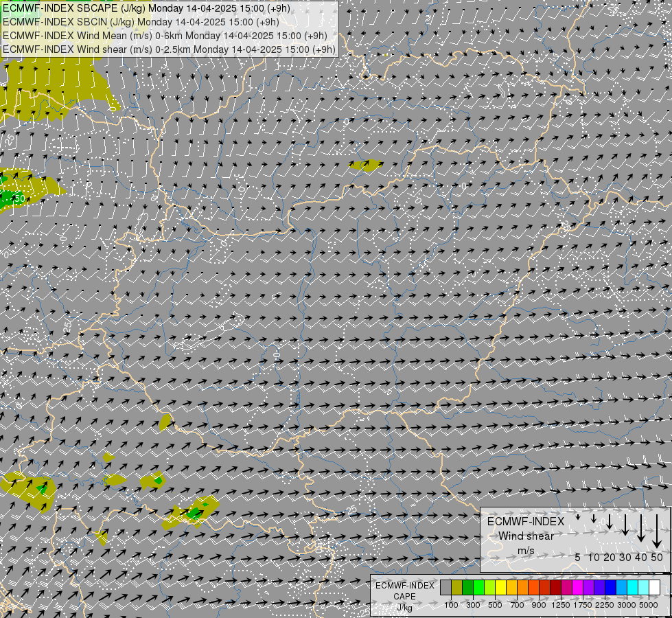Click the Wind shear 0-2.5km title line
672x618 pixels.
[x=169, y=49]
